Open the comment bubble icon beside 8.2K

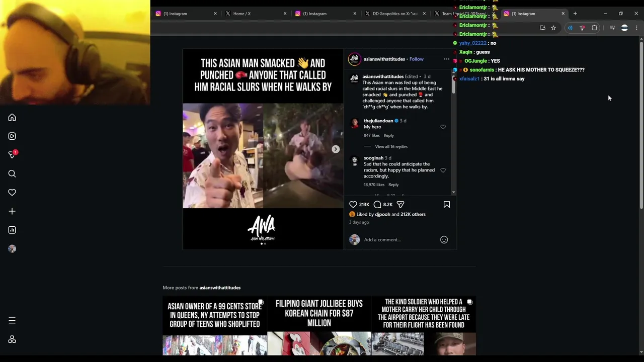pos(377,205)
